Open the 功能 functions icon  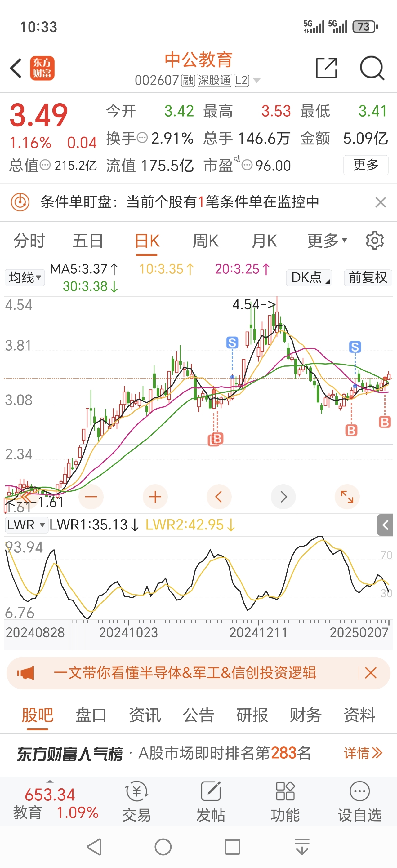(x=285, y=801)
